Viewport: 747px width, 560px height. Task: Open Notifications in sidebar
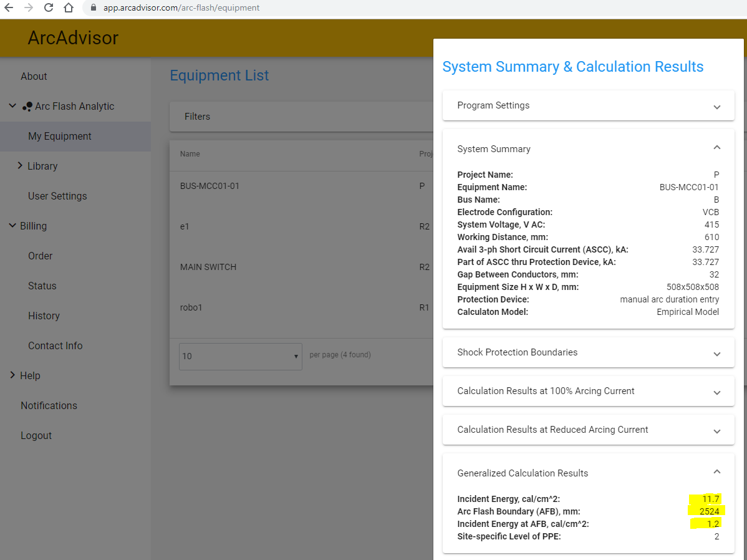49,405
